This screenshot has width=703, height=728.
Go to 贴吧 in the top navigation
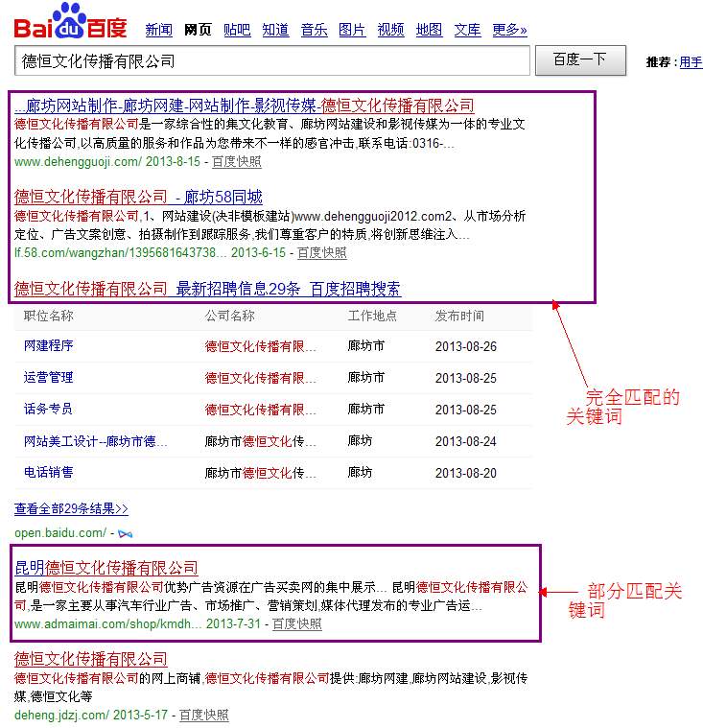[x=237, y=30]
